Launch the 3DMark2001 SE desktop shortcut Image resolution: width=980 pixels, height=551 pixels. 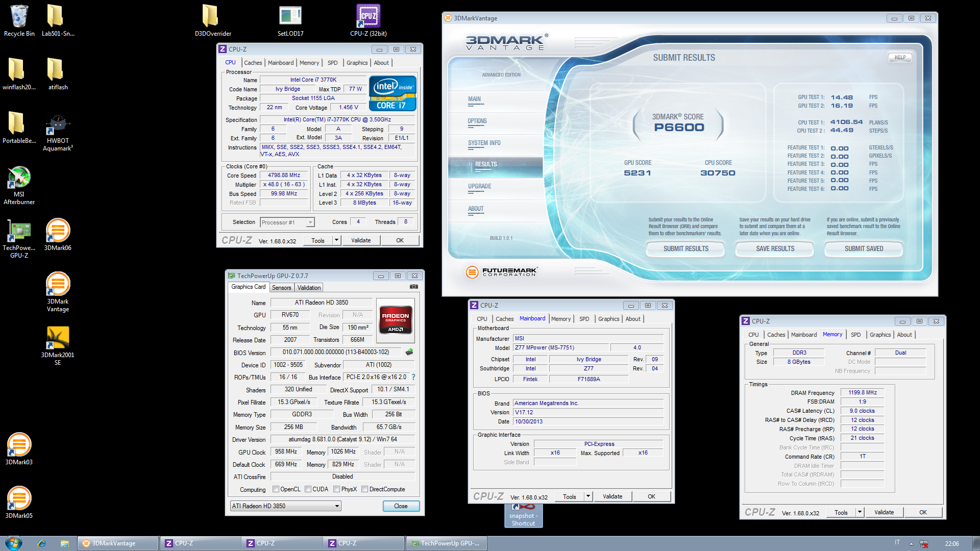point(58,345)
